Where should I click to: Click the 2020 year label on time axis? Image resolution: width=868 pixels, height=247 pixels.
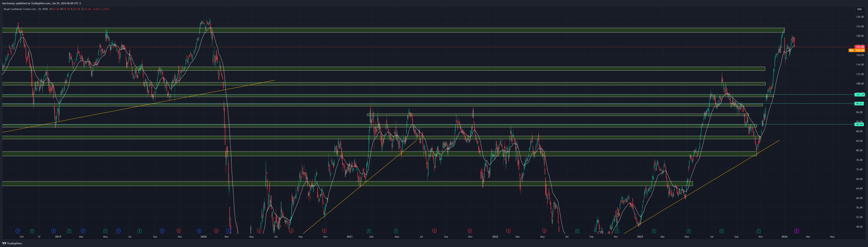204,237
